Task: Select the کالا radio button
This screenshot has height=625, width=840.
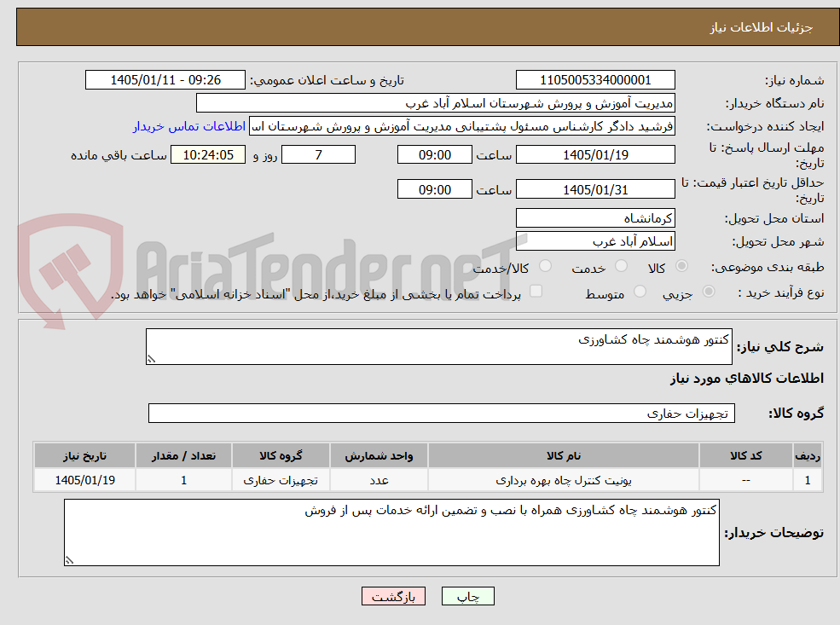Action: [x=681, y=266]
